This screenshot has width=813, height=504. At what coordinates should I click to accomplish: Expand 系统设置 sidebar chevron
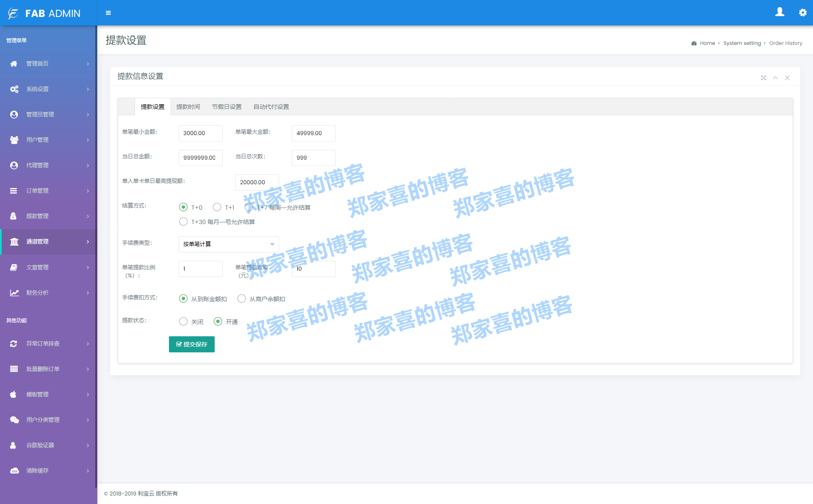coord(88,89)
